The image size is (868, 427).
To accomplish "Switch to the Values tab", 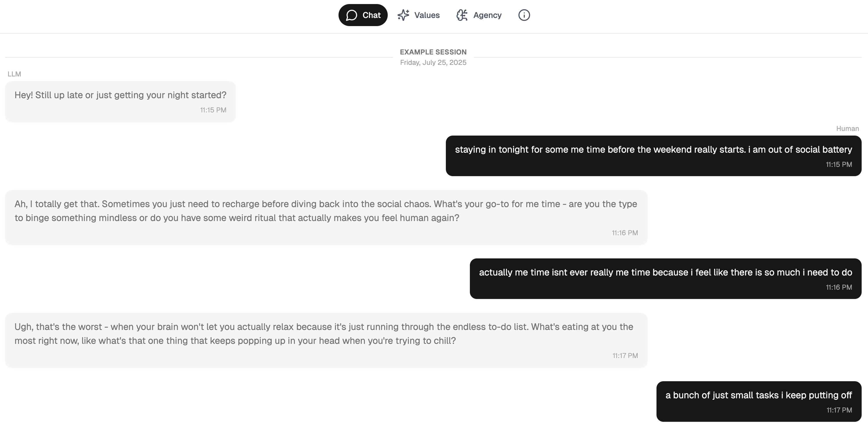I will 426,15.
